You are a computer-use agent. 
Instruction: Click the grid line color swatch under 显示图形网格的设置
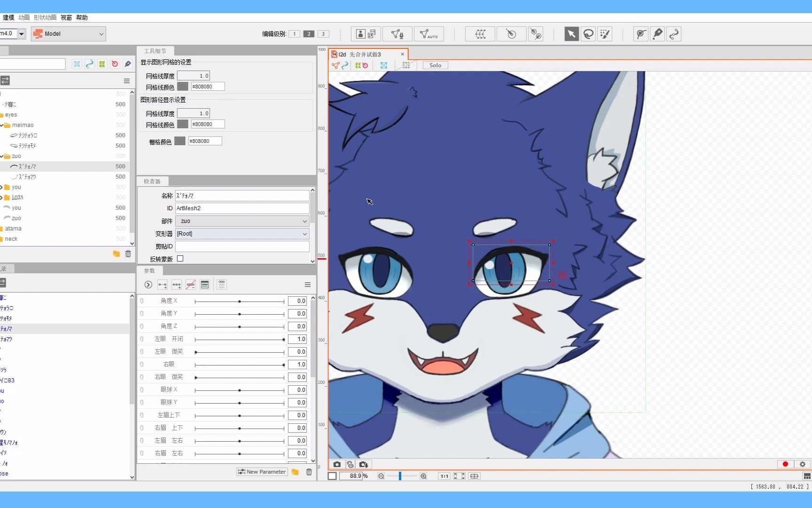[x=183, y=87]
